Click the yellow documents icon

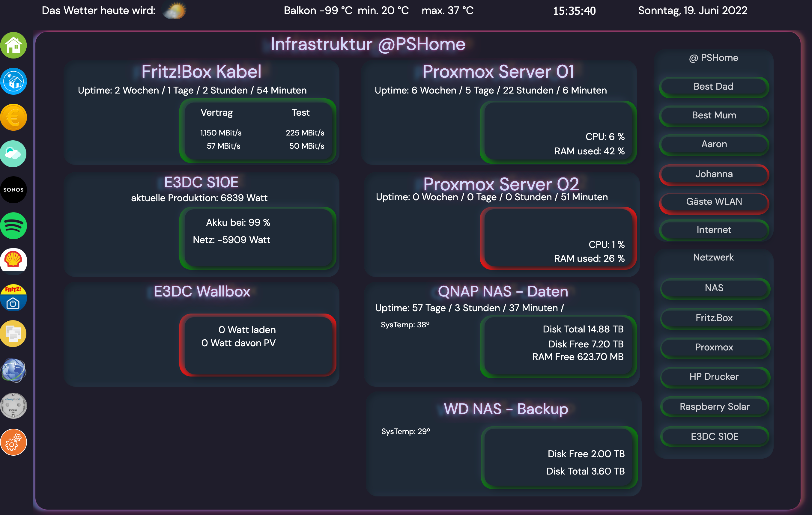[13, 333]
